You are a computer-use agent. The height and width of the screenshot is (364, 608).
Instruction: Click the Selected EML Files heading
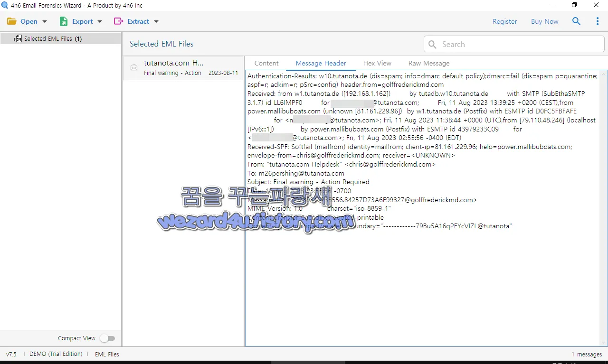161,44
